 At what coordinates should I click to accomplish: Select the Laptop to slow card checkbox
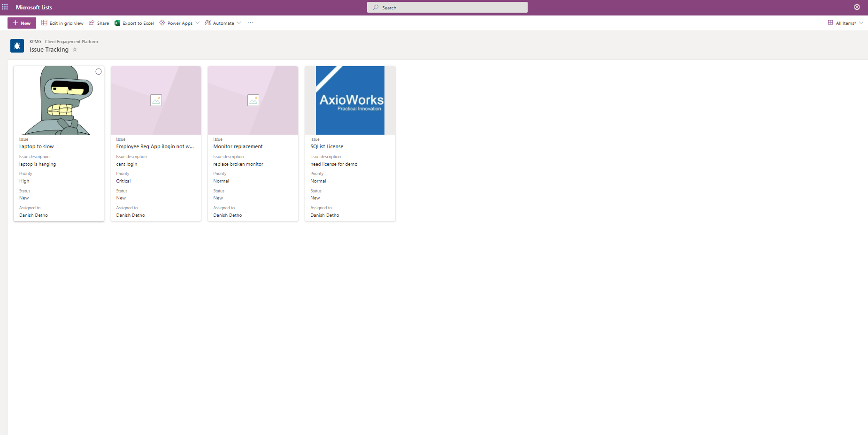[99, 72]
